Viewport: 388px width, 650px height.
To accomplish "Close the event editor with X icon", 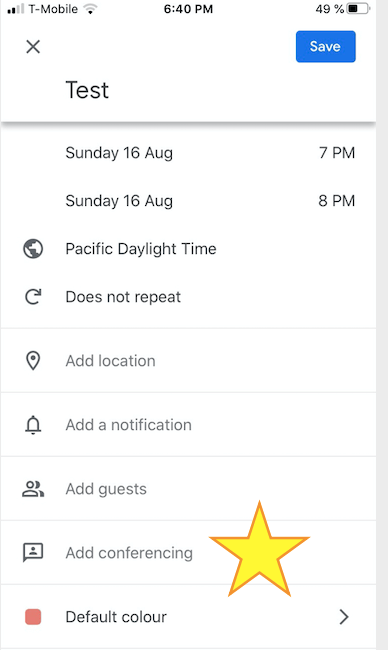I will point(33,46).
